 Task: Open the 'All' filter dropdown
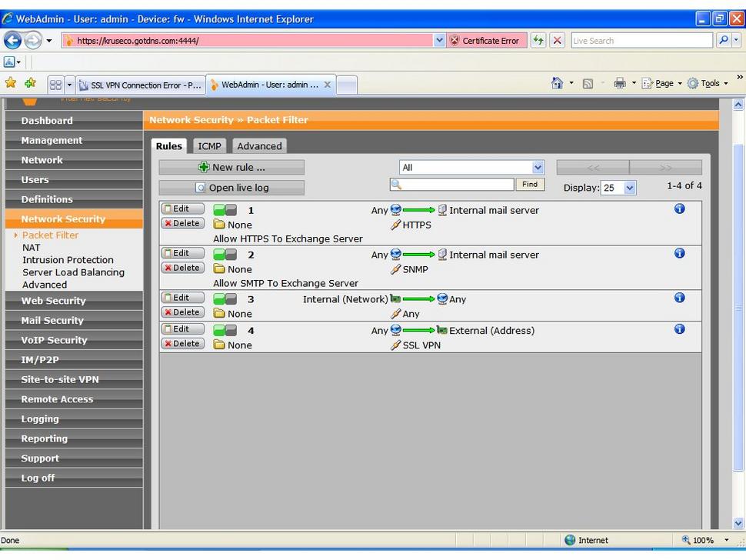[471, 167]
